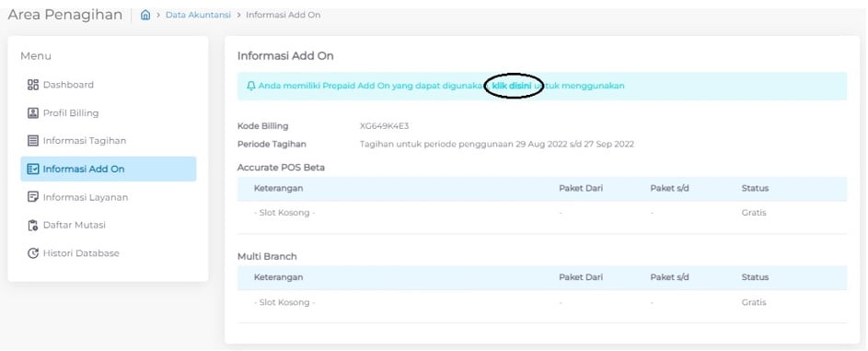
Task: Click the Slot Kosong row under Accurate POS Beta
Action: tap(542, 213)
